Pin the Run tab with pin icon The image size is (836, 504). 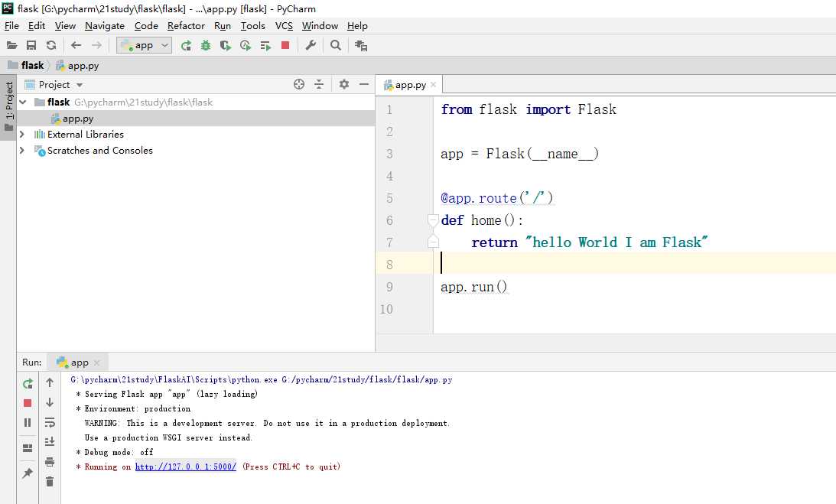28,473
